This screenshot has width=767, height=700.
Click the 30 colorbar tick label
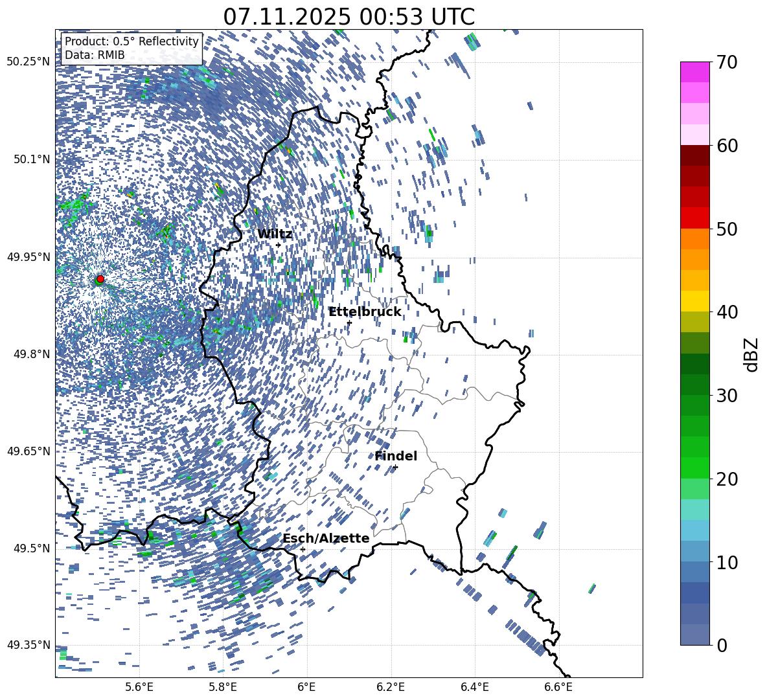pos(727,396)
